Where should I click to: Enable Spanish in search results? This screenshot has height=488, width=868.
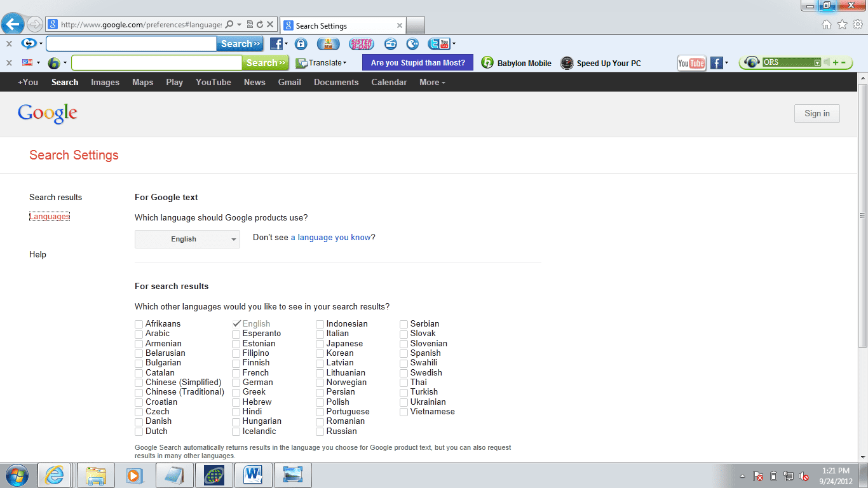pyautogui.click(x=404, y=353)
